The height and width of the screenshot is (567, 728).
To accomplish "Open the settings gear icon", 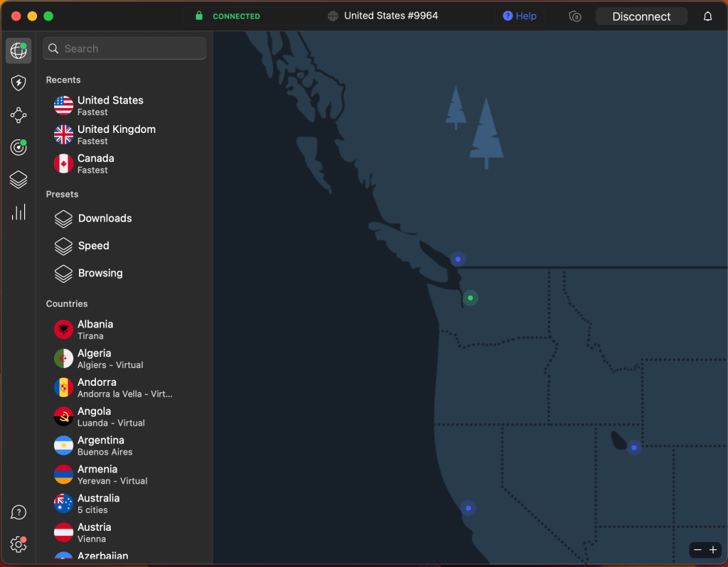I will click(18, 544).
